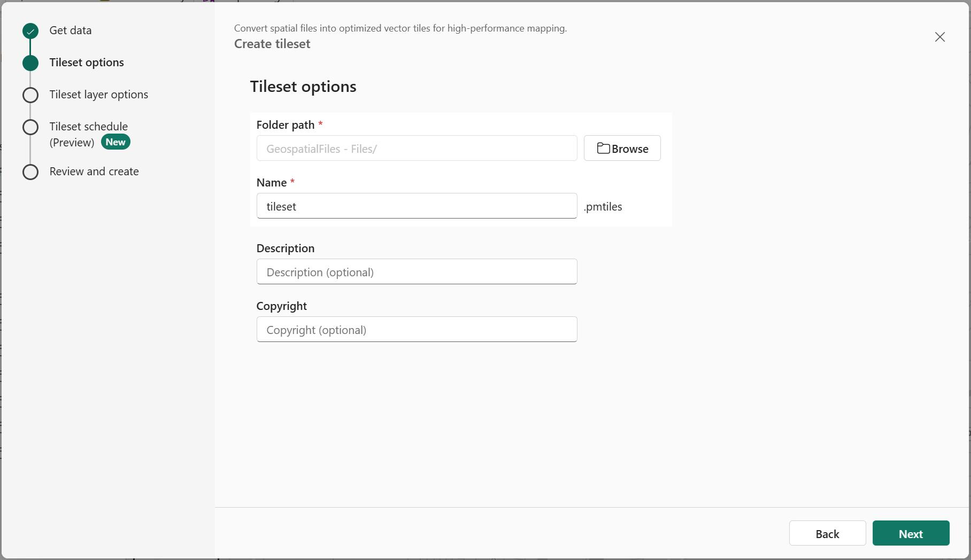Click the Description optional field

click(417, 271)
